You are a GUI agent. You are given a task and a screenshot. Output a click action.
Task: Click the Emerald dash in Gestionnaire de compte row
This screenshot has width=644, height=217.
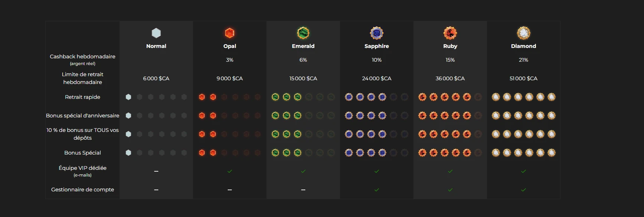coord(303,190)
